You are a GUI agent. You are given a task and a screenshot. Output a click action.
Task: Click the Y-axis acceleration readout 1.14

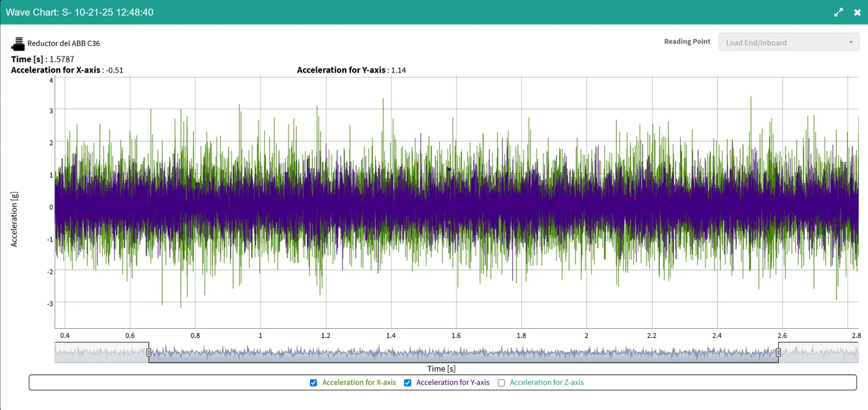tap(399, 70)
